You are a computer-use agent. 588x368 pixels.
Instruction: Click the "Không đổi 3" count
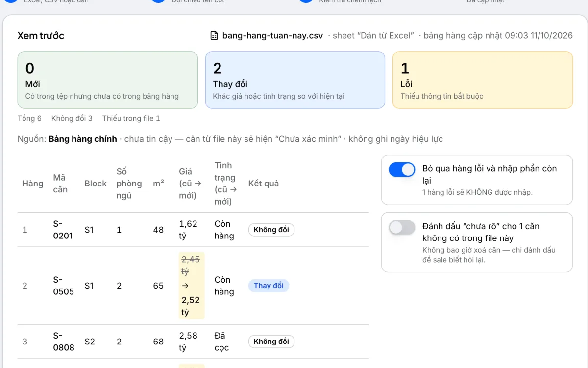click(x=72, y=118)
